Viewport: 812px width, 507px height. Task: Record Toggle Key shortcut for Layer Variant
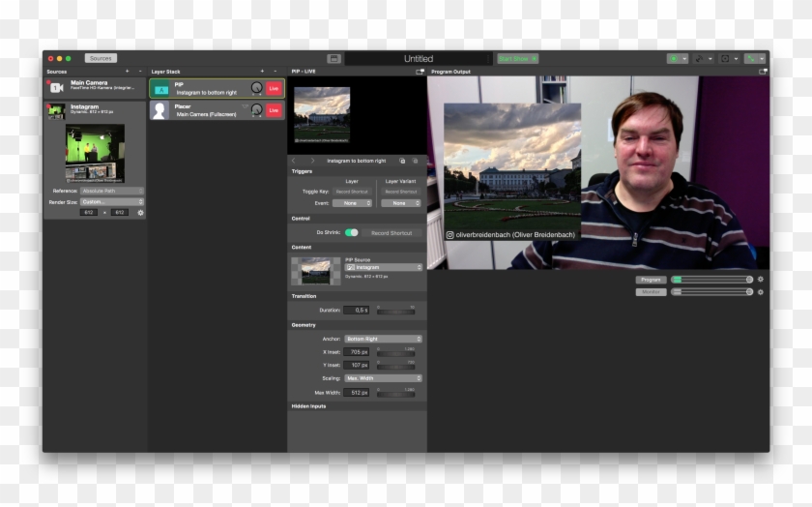point(401,192)
